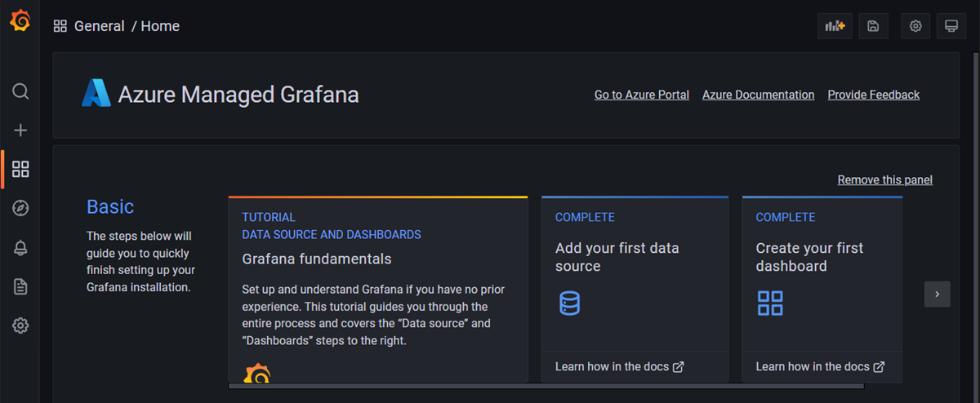Open dashboard settings gear in top bar

(915, 26)
